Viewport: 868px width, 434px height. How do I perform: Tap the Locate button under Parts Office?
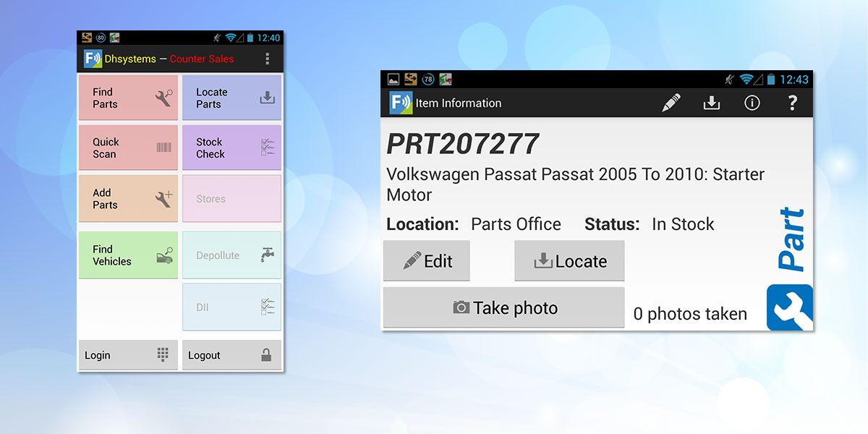[x=569, y=260]
